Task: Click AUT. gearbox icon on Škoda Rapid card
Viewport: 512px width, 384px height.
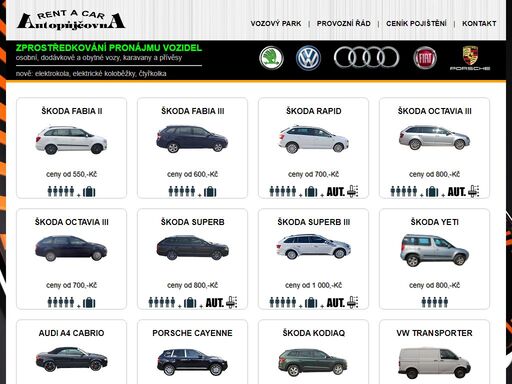Action: pos(342,191)
